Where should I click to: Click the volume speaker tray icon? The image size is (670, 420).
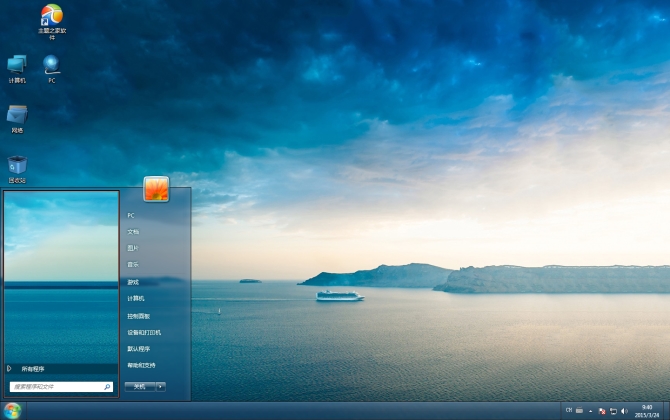tap(624, 411)
